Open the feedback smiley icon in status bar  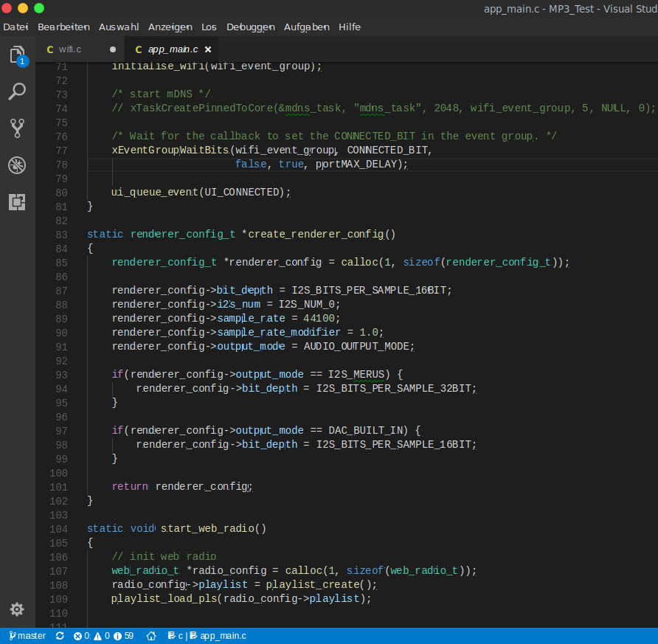click(x=150, y=635)
